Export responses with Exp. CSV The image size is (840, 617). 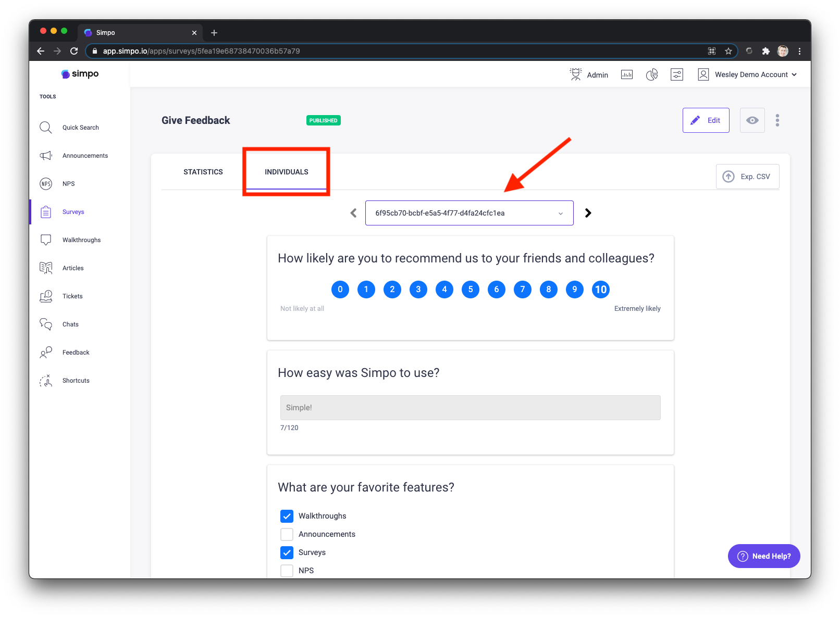[748, 177]
